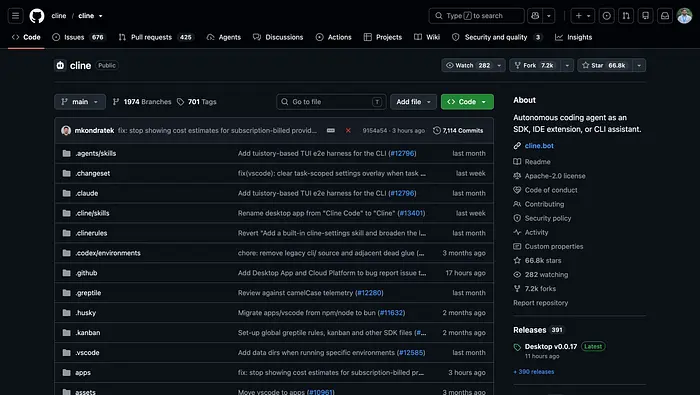Go to the GitHub home logo
This screenshot has width=700, height=395.
point(37,16)
